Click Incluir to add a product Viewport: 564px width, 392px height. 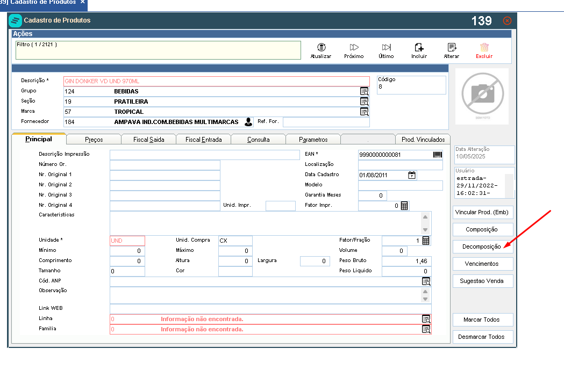pos(419,51)
